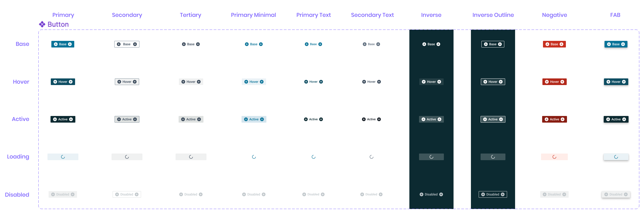Click the Primary Minimal Active button
The height and width of the screenshot is (214, 644).
click(254, 119)
